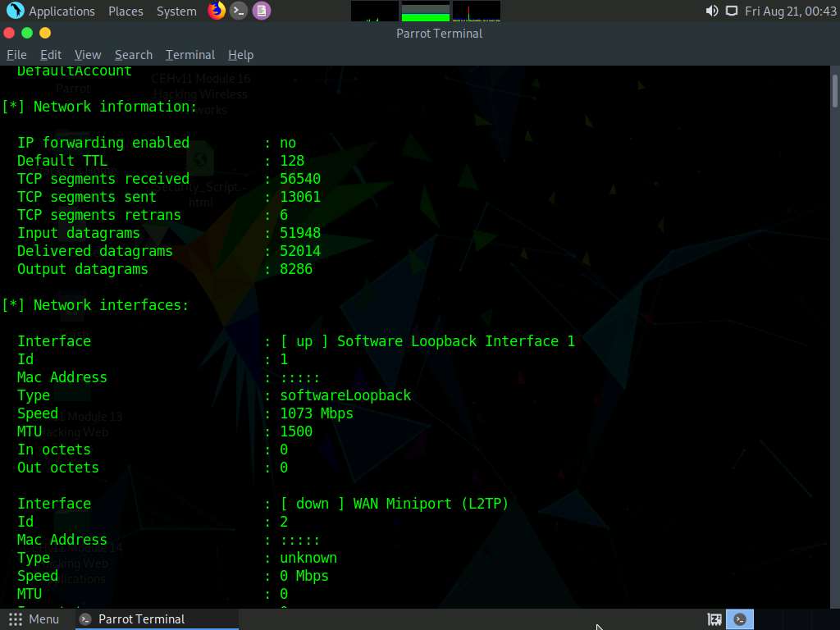The height and width of the screenshot is (630, 840).
Task: Click the terminal vertical scrollbar thumb
Action: 835,91
